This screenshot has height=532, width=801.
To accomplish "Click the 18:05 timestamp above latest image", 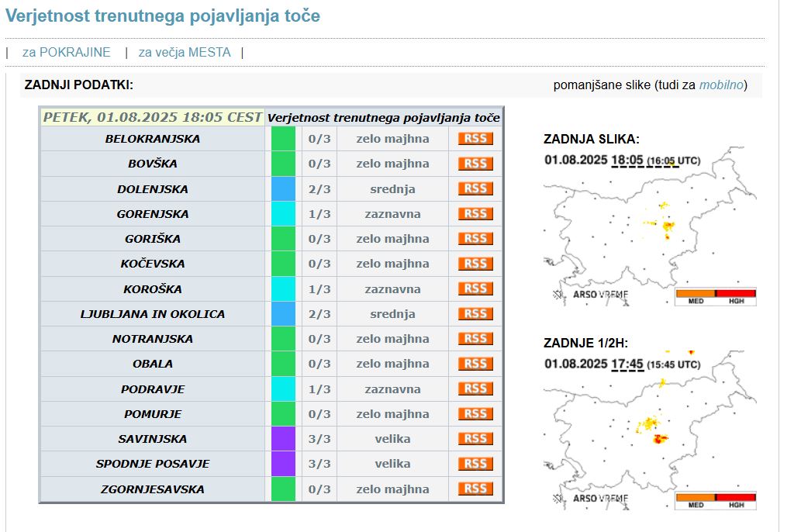I will click(x=627, y=160).
